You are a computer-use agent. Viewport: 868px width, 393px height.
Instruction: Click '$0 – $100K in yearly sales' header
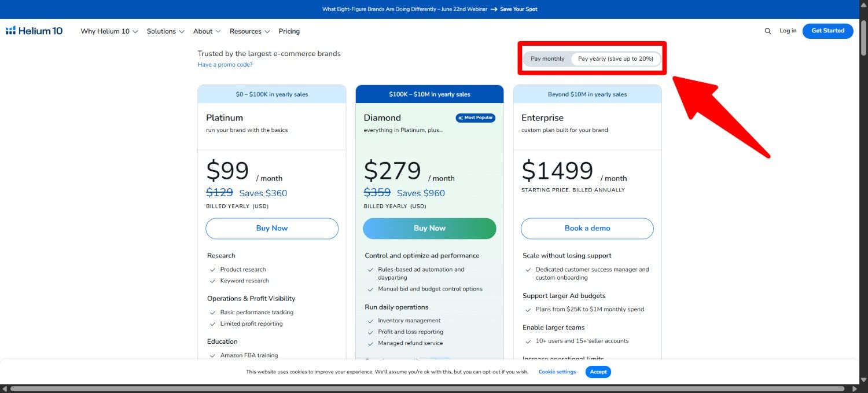click(x=272, y=94)
